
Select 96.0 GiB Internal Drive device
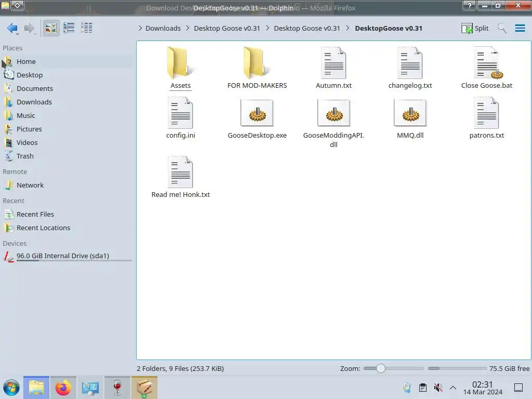(x=67, y=256)
